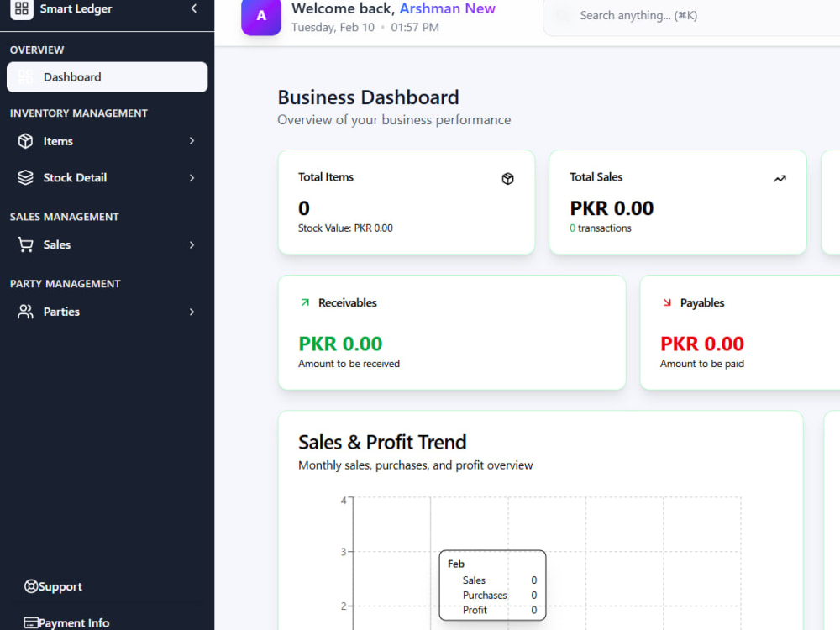This screenshot has height=630, width=840.
Task: Click '01:57 PM' time text
Action: point(415,28)
